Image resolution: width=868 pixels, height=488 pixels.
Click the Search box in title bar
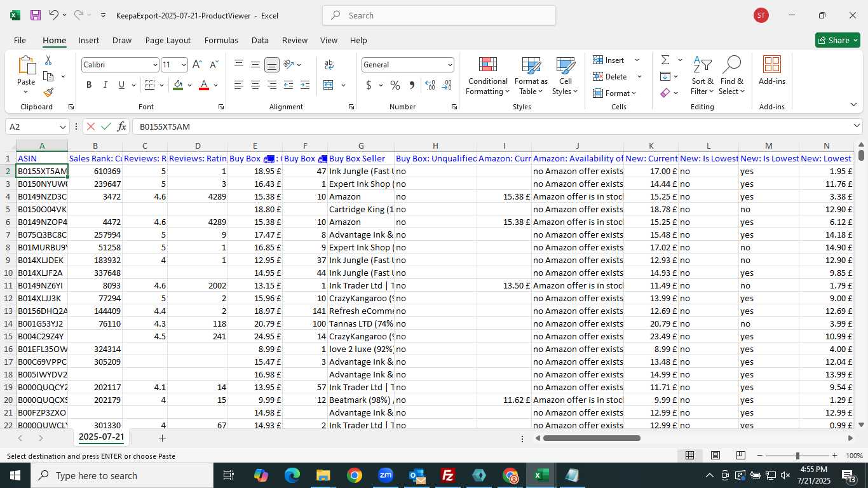(x=439, y=15)
